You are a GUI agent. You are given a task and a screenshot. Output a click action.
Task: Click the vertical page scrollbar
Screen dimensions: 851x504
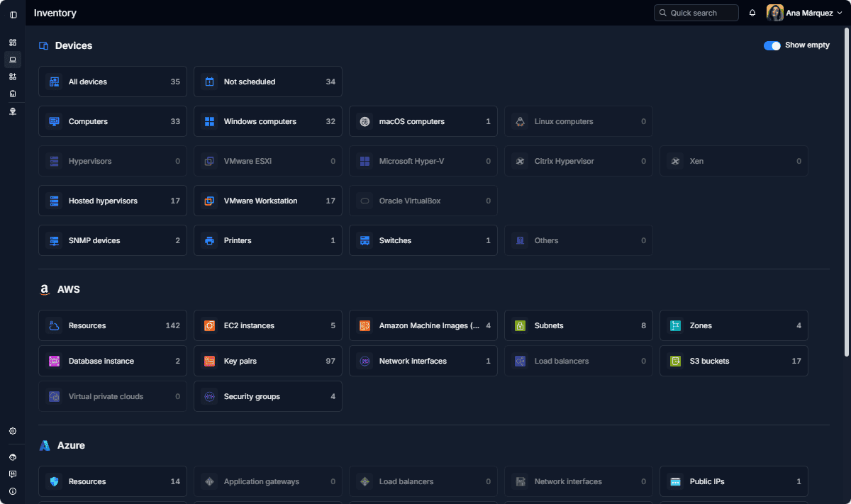(x=846, y=191)
